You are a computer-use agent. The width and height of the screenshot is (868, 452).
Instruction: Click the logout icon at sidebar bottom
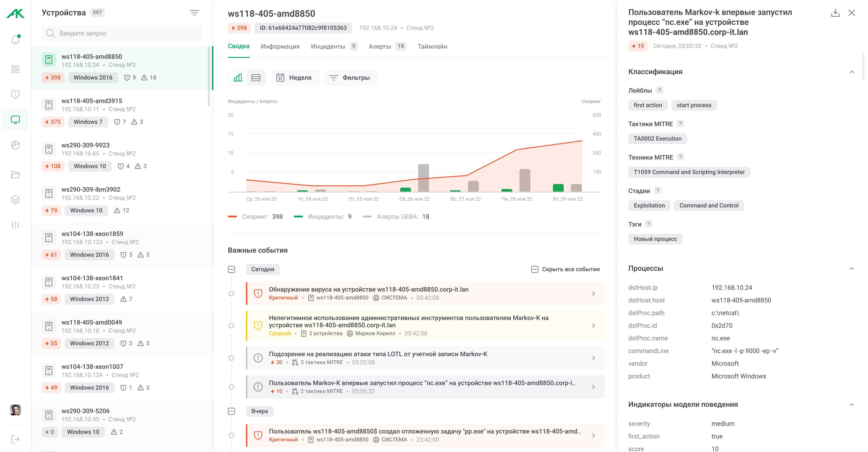pyautogui.click(x=16, y=439)
